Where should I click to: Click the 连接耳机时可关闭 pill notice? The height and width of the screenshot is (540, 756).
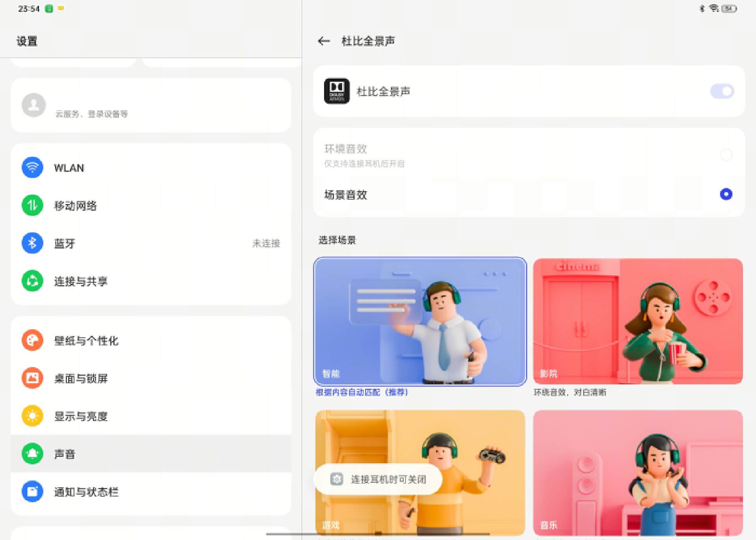(x=377, y=479)
